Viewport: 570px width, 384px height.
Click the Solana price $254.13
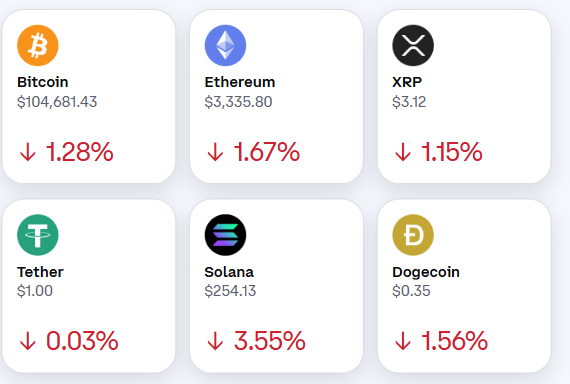(x=230, y=291)
